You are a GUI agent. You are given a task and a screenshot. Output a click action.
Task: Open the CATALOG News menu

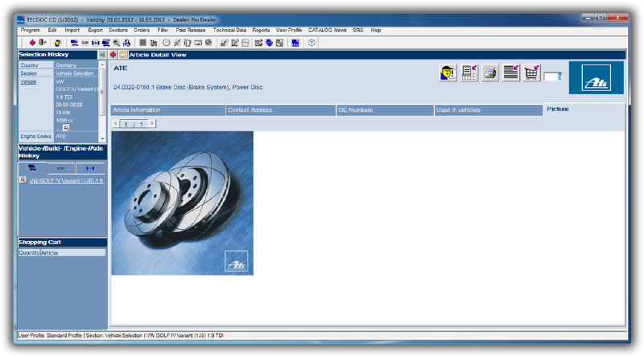tap(328, 31)
